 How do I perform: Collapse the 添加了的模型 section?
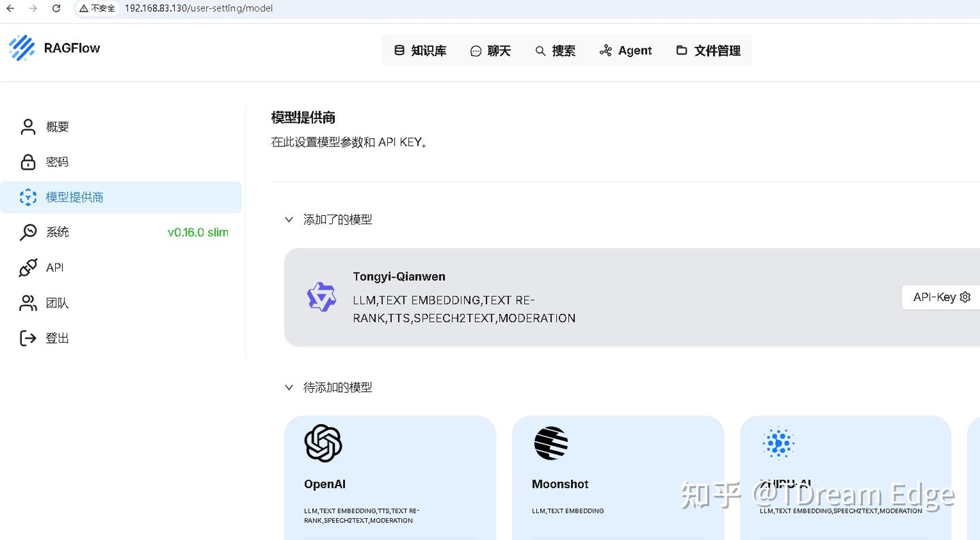coord(289,219)
